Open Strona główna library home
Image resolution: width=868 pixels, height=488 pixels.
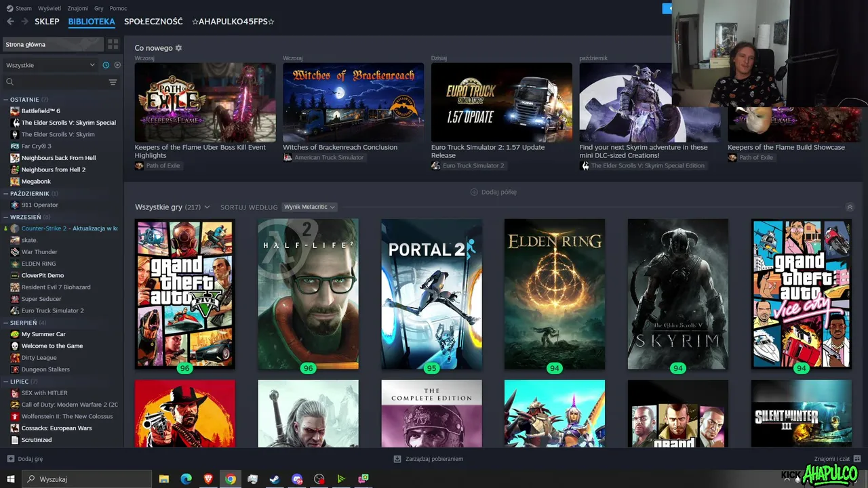(x=53, y=44)
